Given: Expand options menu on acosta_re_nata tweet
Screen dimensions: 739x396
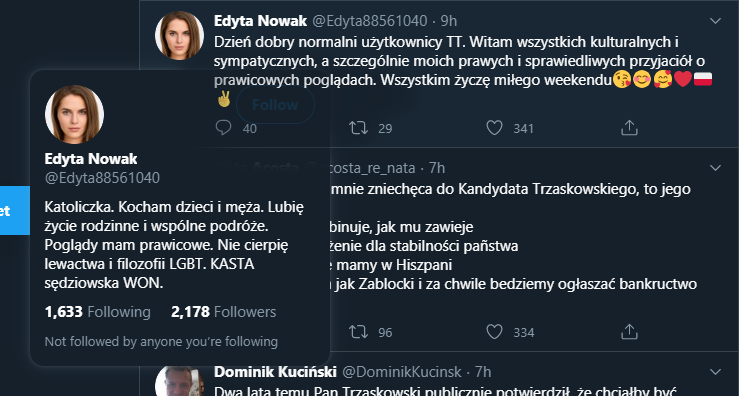Looking at the screenshot, I should [715, 168].
